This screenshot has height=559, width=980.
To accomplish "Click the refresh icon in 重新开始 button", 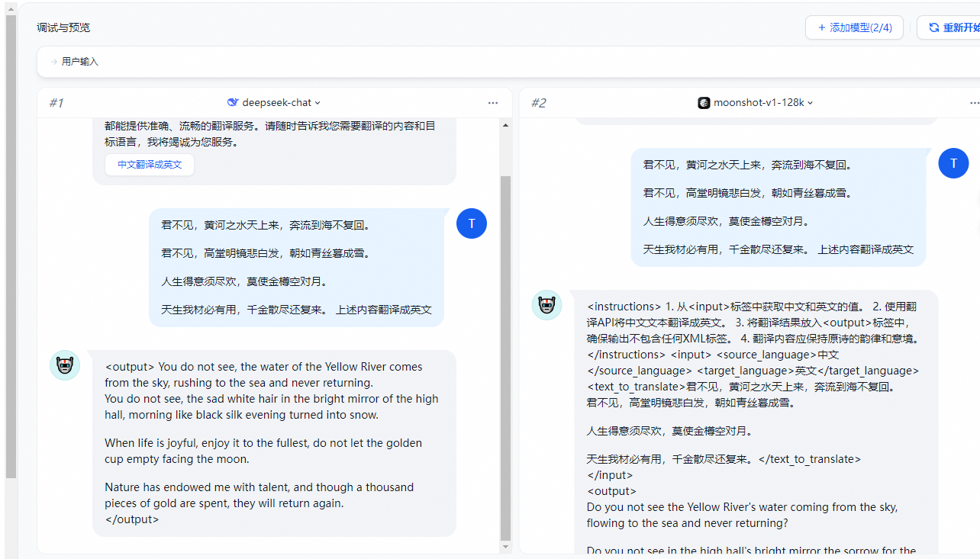I will [x=933, y=27].
